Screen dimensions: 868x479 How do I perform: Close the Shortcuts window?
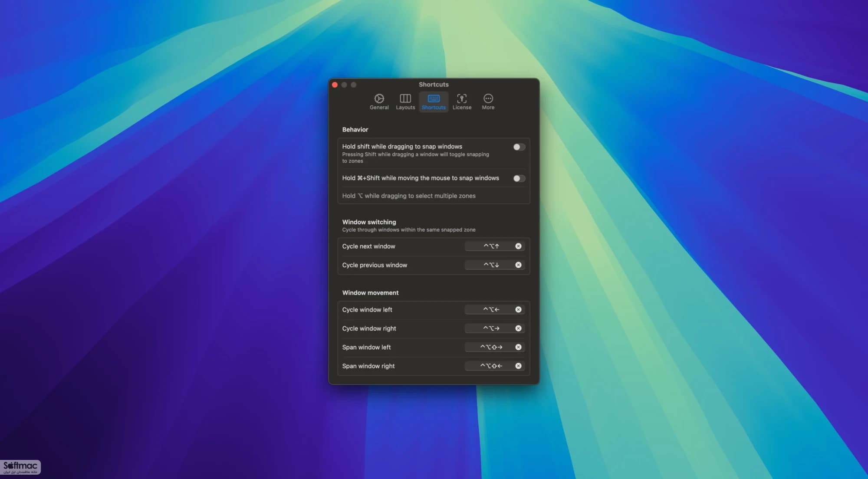tap(335, 85)
